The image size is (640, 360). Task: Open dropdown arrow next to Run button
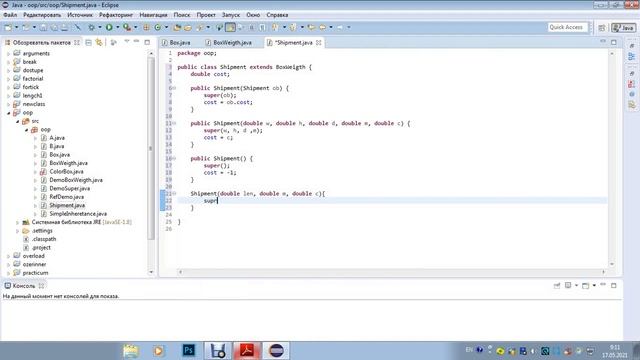pos(117,27)
